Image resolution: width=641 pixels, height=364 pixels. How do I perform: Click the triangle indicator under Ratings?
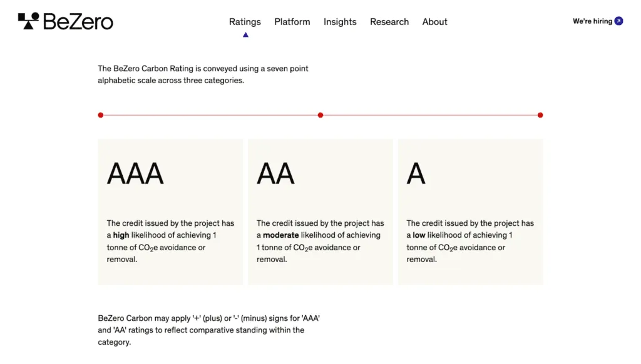245,35
